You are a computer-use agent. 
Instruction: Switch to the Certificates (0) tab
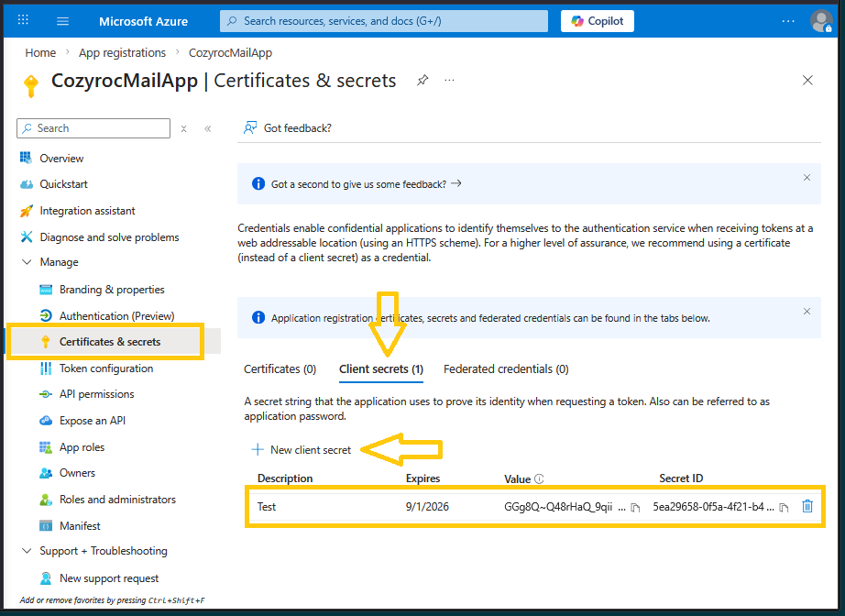[280, 369]
